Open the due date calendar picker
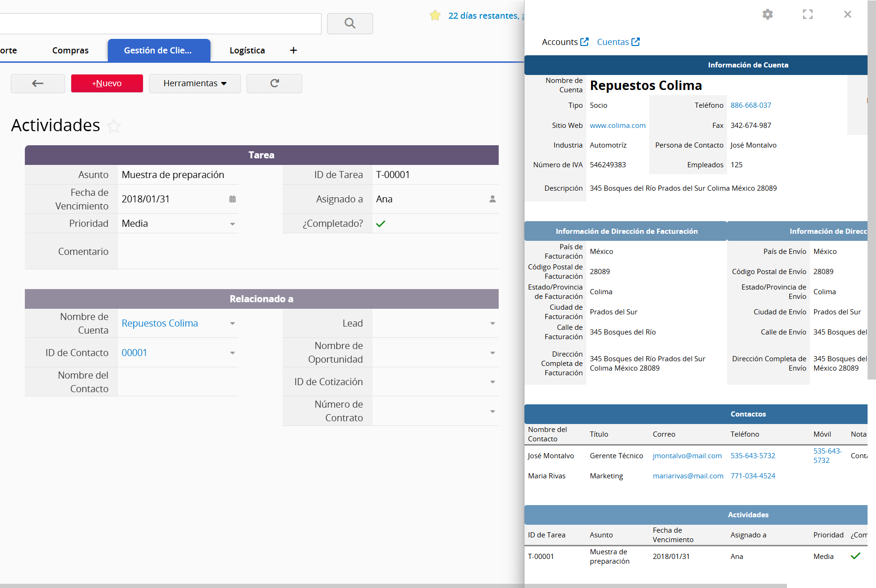The height and width of the screenshot is (588, 876). tap(232, 199)
